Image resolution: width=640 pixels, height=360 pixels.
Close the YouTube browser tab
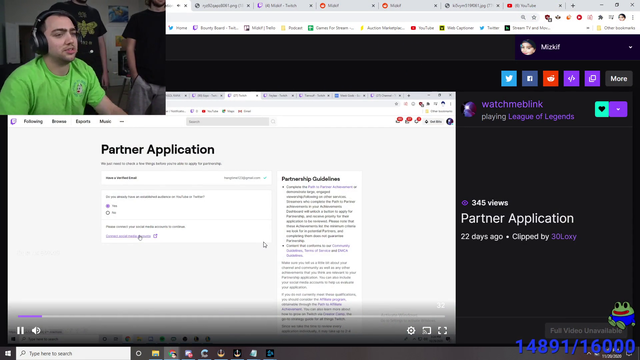(x=560, y=6)
